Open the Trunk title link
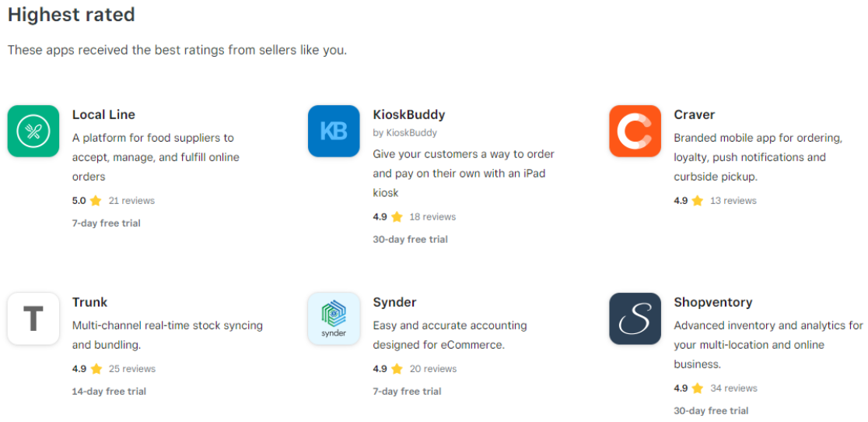The image size is (868, 422). [89, 302]
